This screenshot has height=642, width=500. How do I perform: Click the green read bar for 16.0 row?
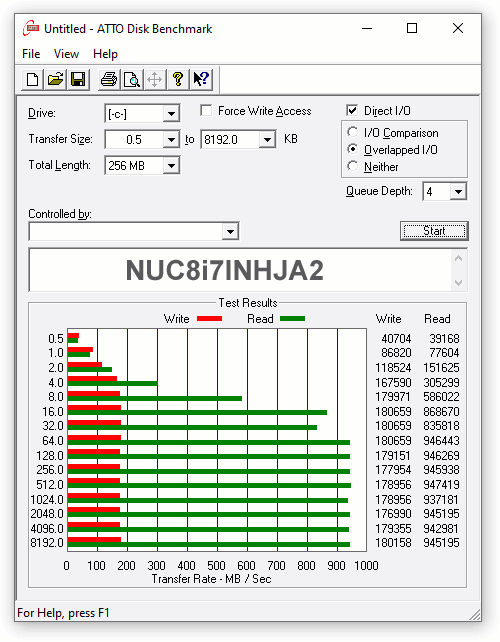pos(197,412)
